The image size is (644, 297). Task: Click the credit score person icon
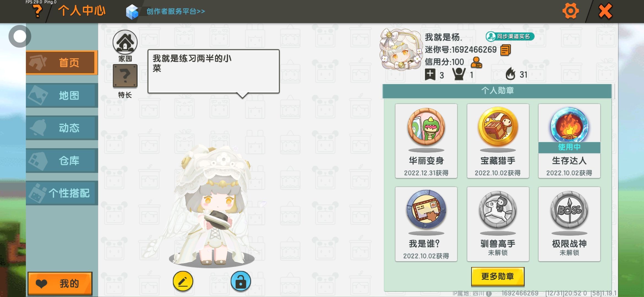pos(476,62)
